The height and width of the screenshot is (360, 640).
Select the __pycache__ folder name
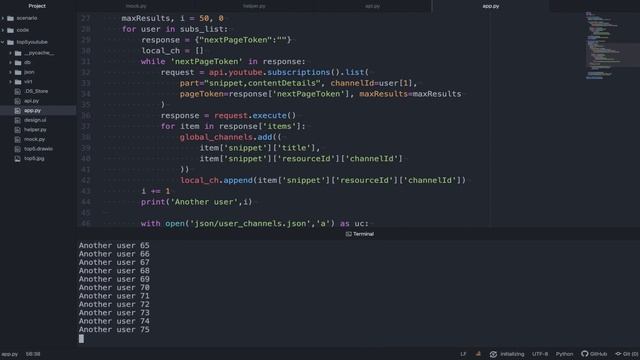(39, 53)
